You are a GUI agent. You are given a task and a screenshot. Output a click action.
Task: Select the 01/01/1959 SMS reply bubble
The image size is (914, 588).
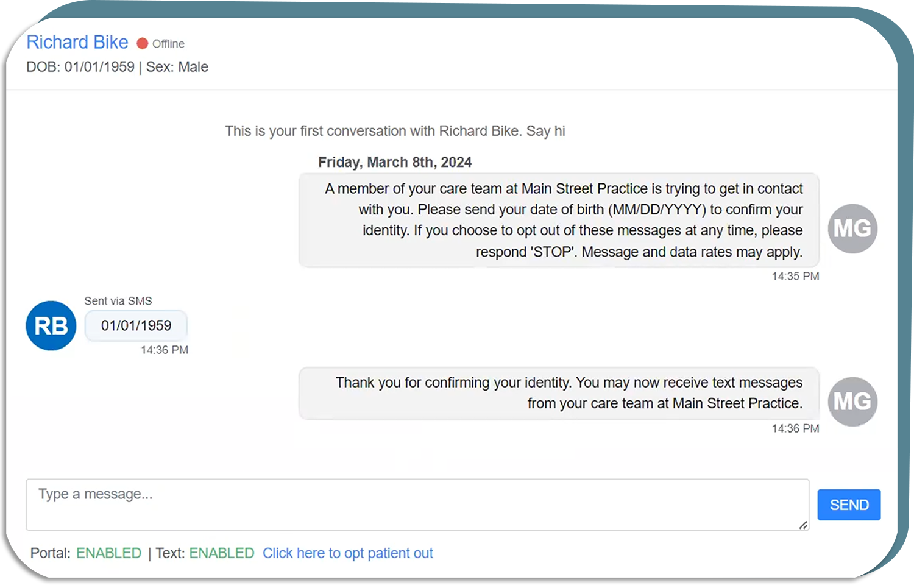click(136, 326)
